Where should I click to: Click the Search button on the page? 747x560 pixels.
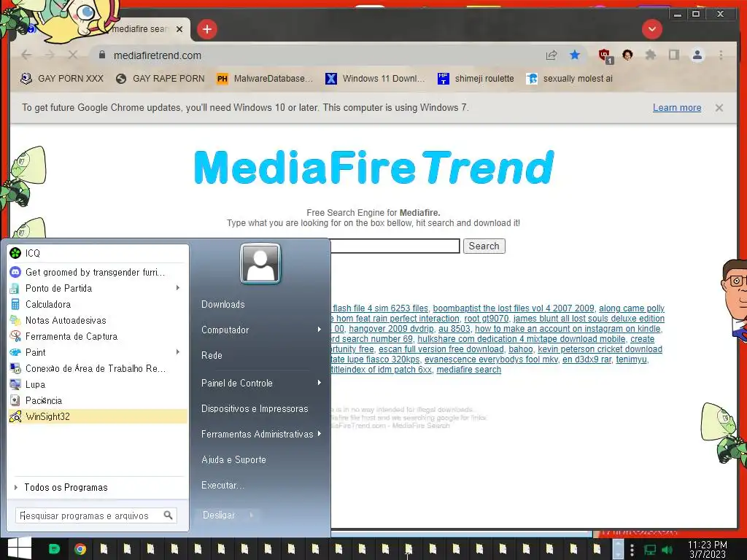pos(484,246)
